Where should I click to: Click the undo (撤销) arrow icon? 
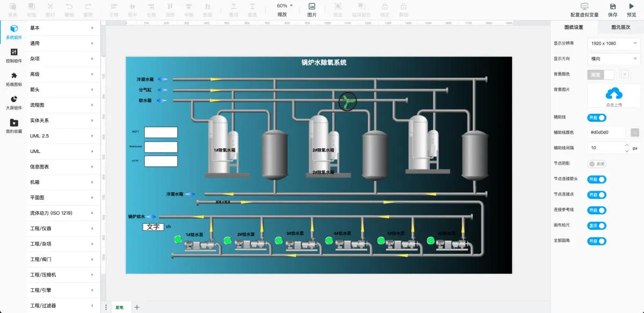click(x=69, y=6)
